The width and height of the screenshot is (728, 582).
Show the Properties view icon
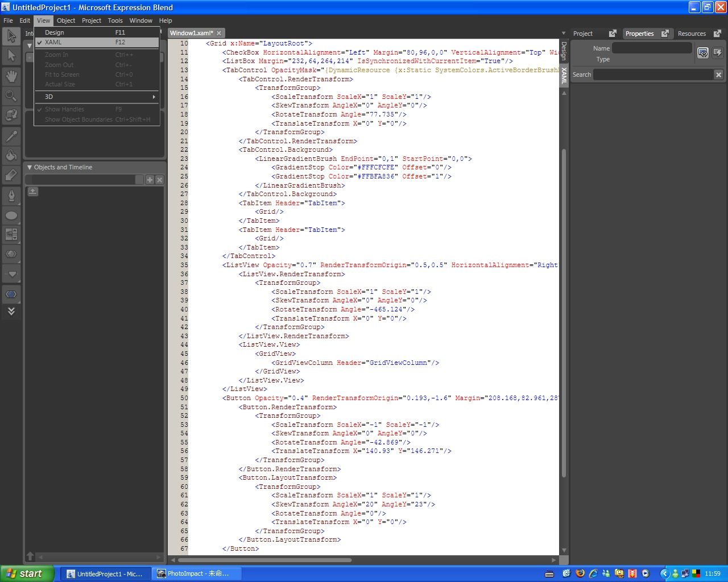(703, 53)
